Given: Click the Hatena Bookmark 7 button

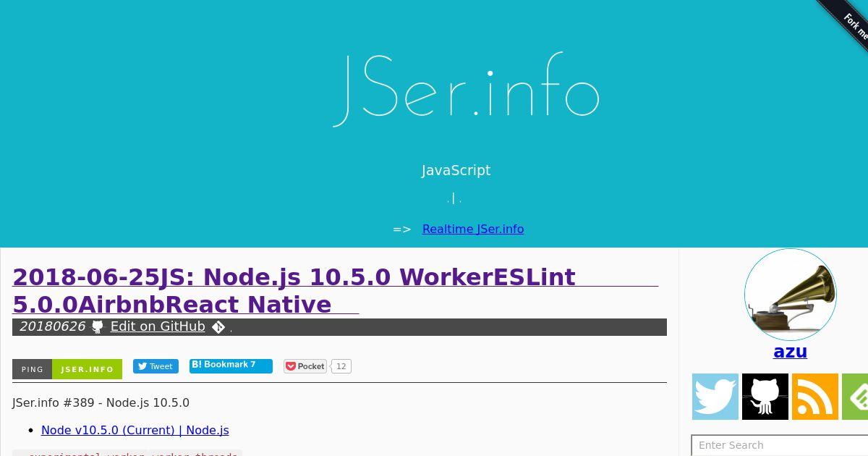Looking at the screenshot, I should pos(231,366).
